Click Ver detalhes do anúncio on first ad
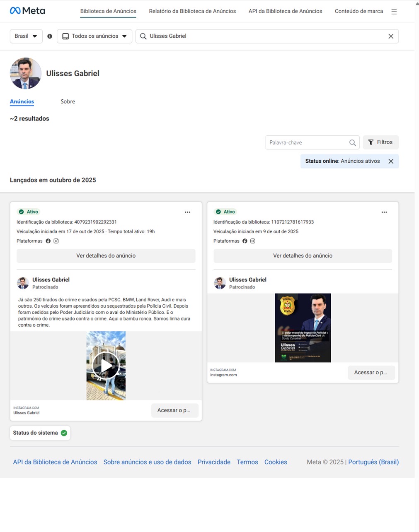 (x=106, y=256)
